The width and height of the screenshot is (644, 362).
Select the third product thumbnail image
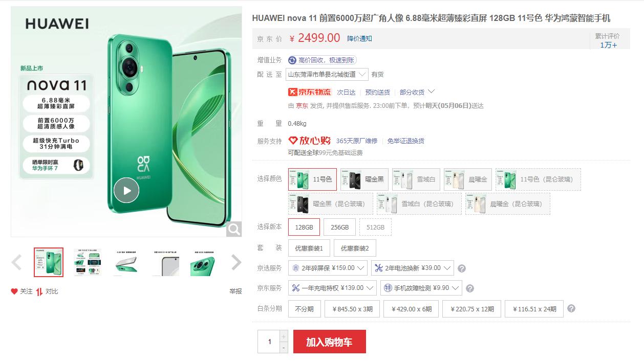[x=126, y=262]
